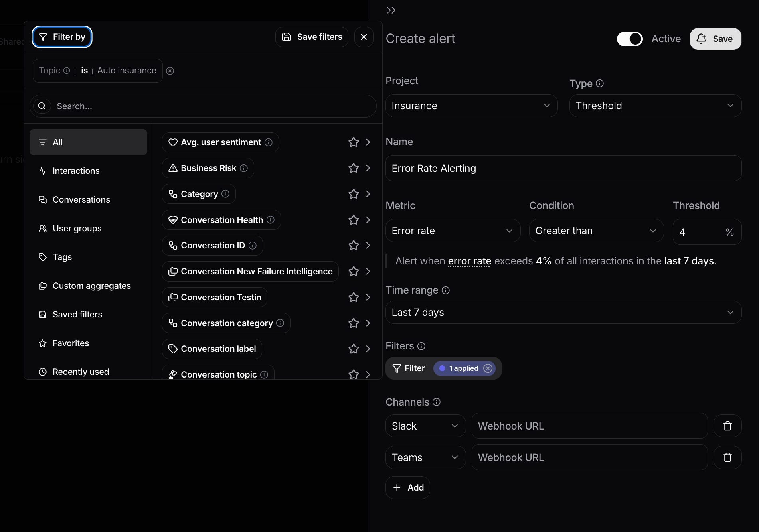759x532 pixels.
Task: Select the Favorites category
Action: (x=88, y=343)
